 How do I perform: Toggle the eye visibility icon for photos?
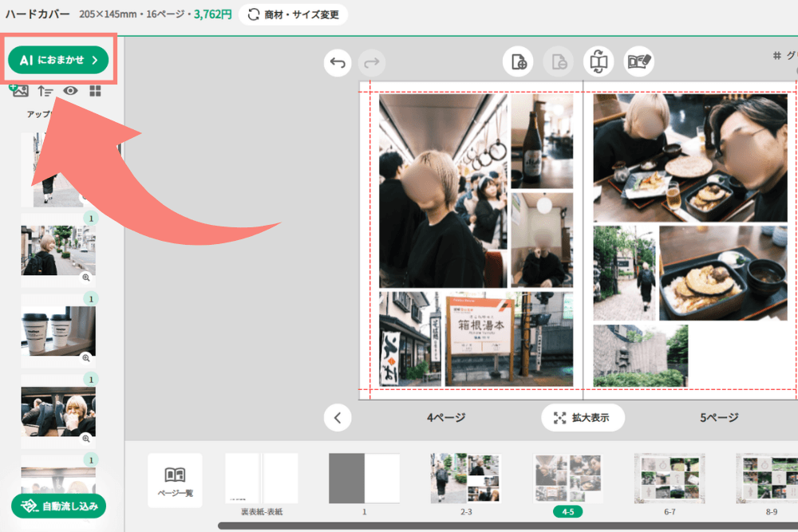pyautogui.click(x=70, y=91)
